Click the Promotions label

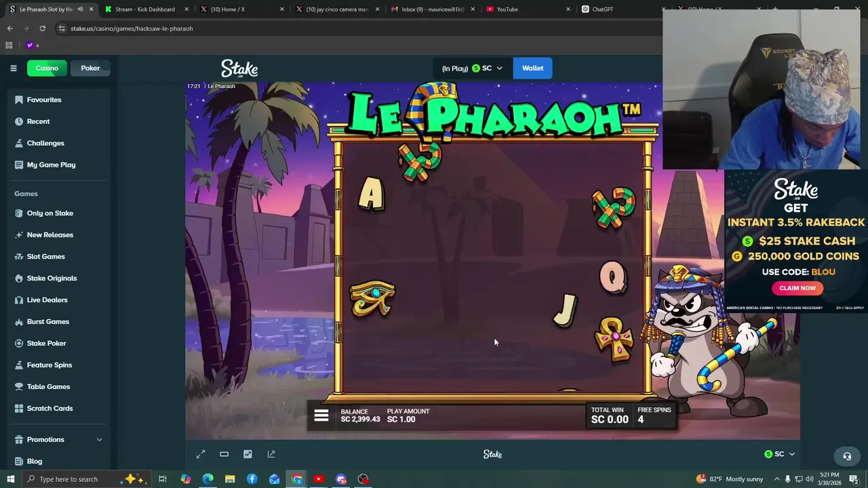pyautogui.click(x=45, y=439)
